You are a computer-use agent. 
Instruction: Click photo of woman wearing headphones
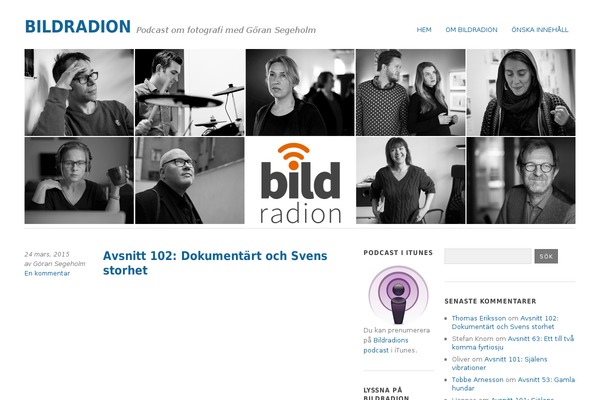point(79,181)
